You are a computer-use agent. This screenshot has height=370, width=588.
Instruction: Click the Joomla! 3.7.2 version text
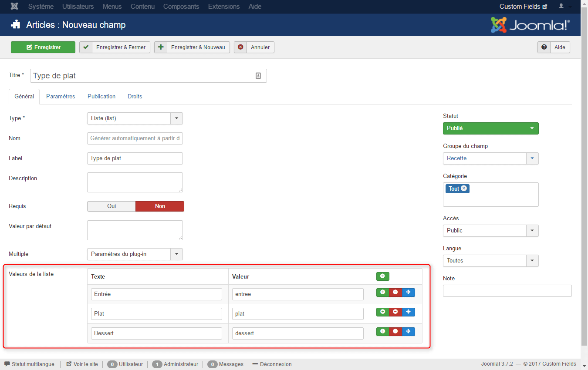[x=497, y=364]
